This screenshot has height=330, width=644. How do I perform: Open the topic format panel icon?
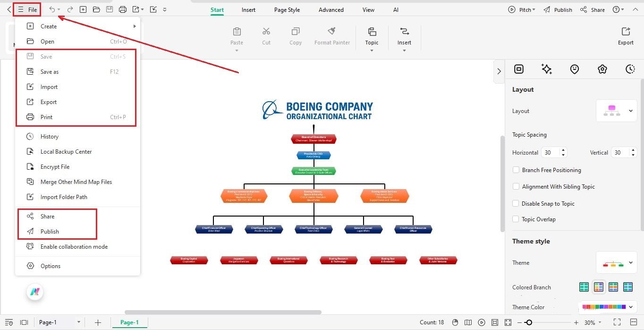click(519, 69)
